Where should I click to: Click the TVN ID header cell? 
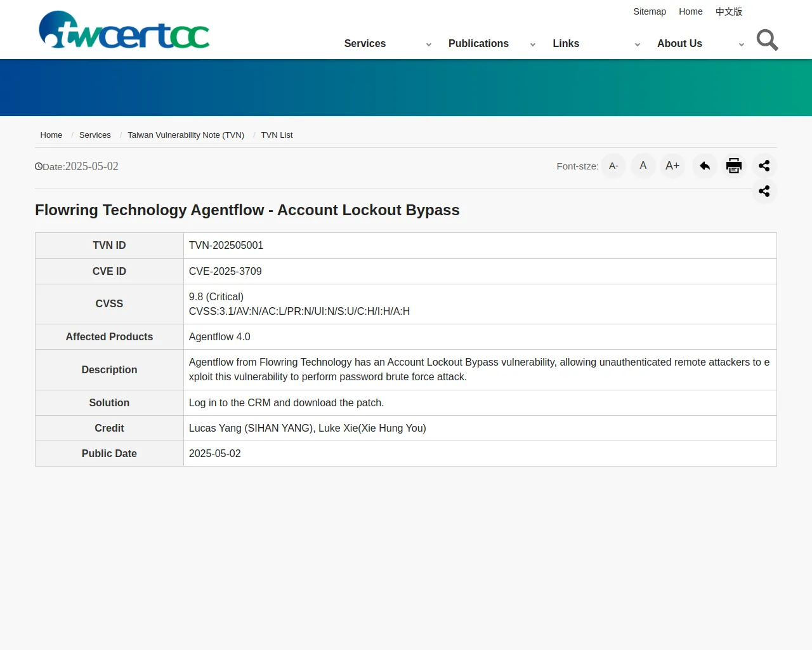coord(109,246)
